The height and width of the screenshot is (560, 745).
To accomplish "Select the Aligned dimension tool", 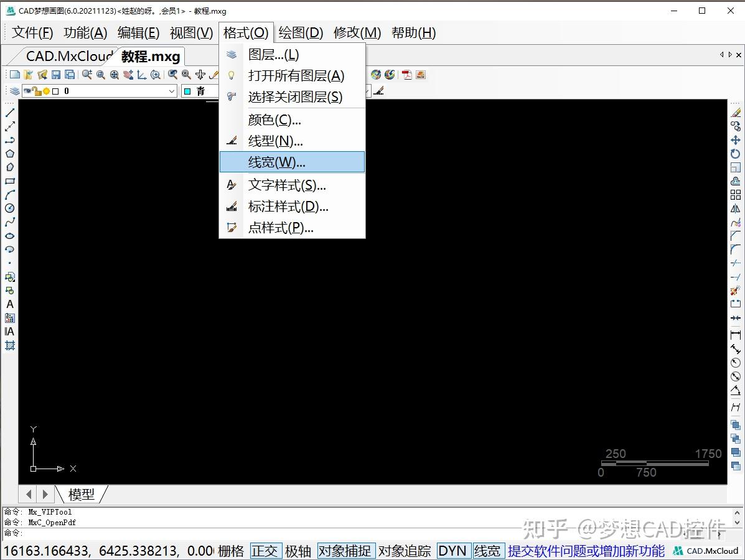I will (736, 349).
